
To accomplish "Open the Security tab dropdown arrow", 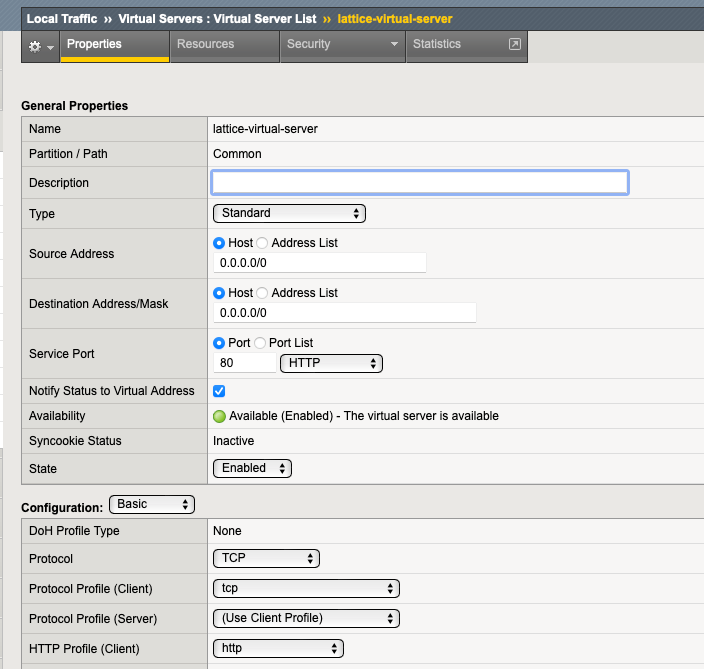I will tap(394, 45).
